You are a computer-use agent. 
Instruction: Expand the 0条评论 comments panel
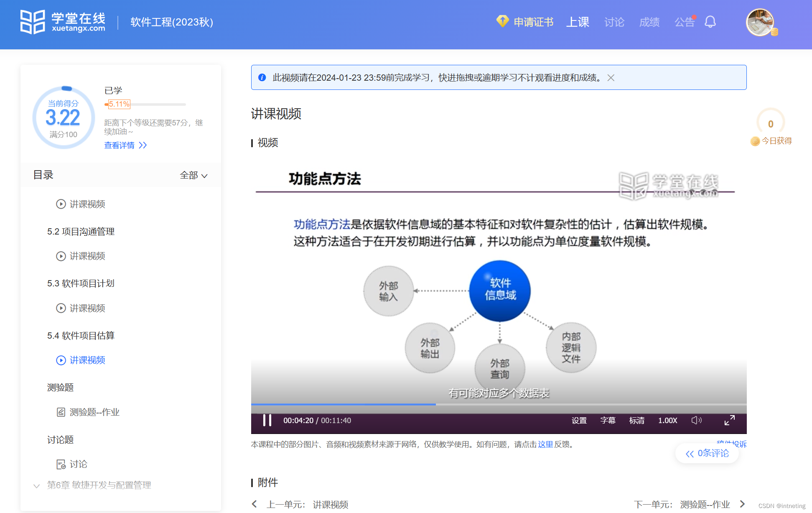707,453
